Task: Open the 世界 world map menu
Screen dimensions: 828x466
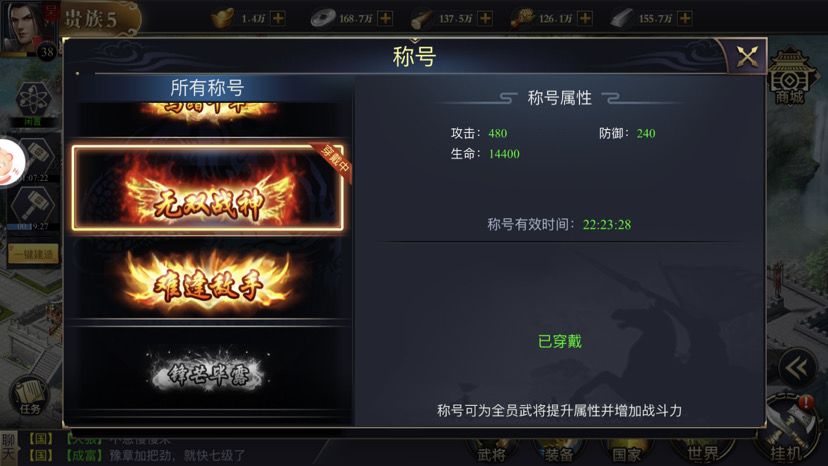Action: (703, 452)
